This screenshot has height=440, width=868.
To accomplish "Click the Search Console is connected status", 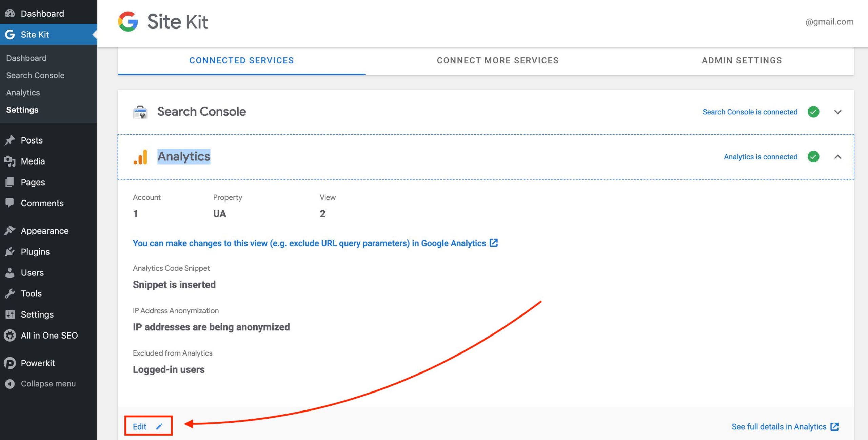I will [750, 112].
